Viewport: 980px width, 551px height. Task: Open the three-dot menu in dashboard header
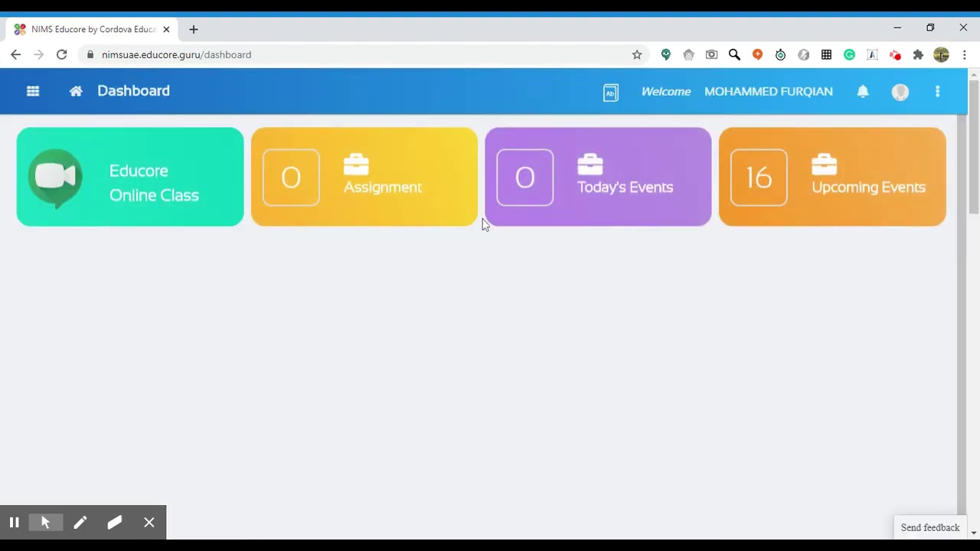click(938, 91)
